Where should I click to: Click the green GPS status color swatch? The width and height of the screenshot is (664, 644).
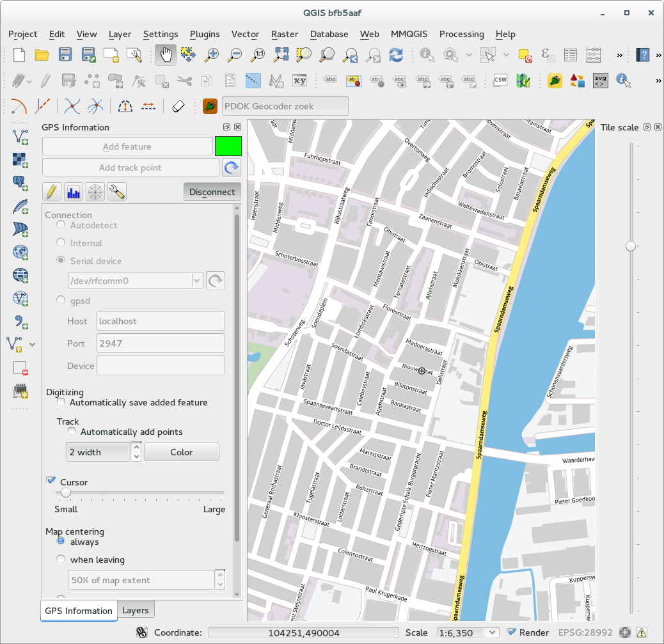(228, 146)
